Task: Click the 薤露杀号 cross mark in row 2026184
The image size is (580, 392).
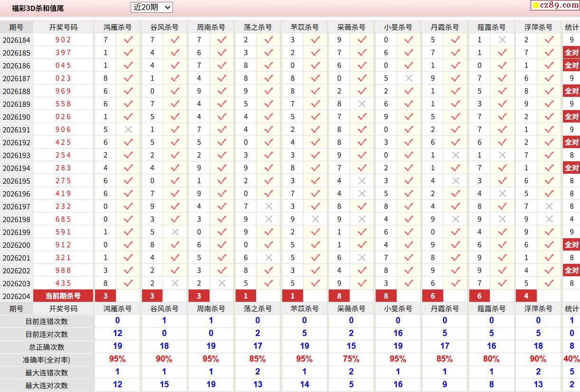Action: click(503, 40)
